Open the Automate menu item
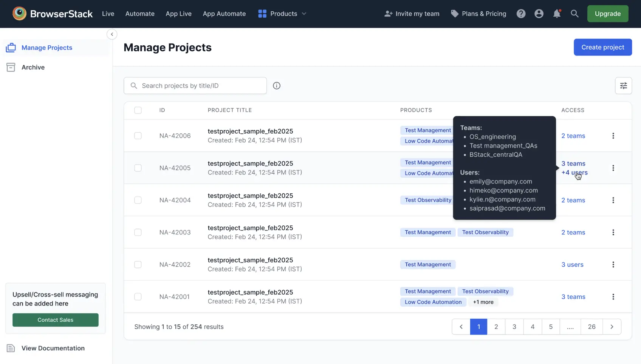The width and height of the screenshot is (641, 364). pos(140,14)
